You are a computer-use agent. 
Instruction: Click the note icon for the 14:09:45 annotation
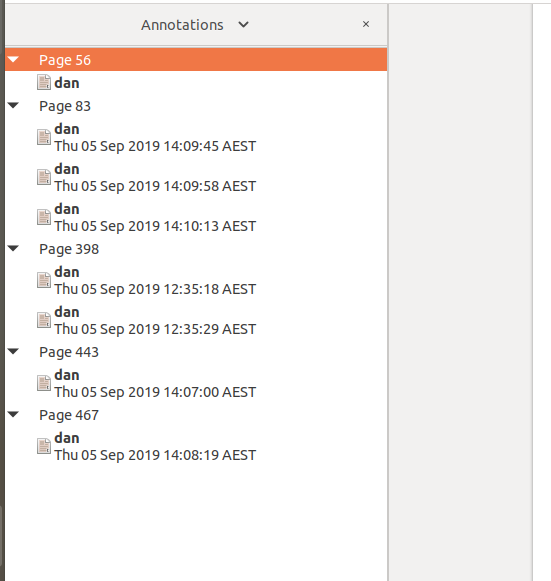pos(44,137)
